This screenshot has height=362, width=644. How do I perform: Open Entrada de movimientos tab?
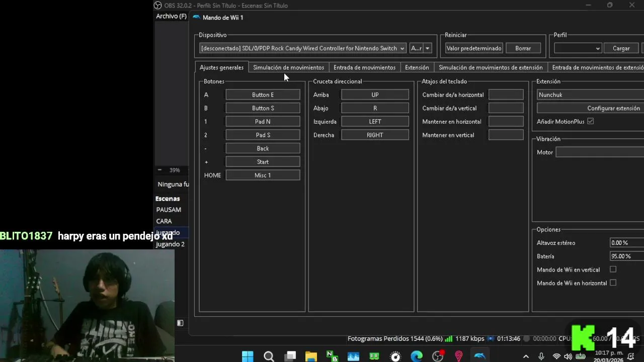364,67
